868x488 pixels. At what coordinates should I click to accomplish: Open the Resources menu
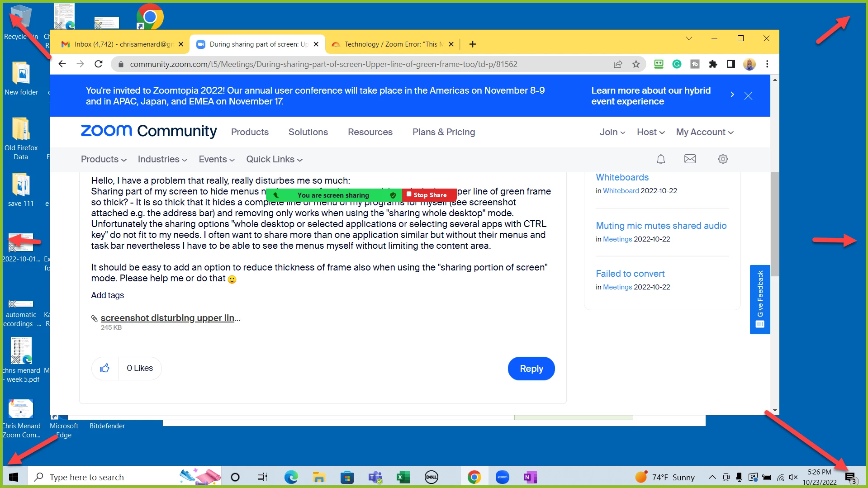coord(370,132)
